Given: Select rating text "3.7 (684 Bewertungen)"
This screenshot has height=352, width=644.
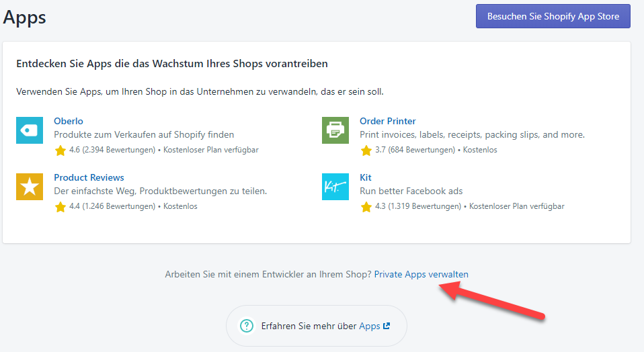Looking at the screenshot, I should point(415,150).
